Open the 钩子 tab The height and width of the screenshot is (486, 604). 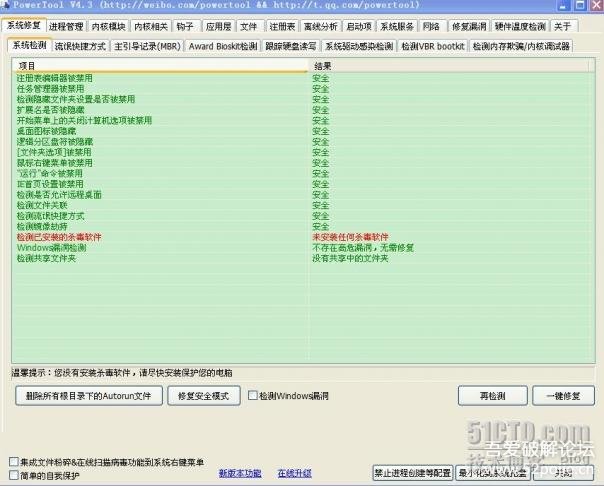click(x=186, y=26)
